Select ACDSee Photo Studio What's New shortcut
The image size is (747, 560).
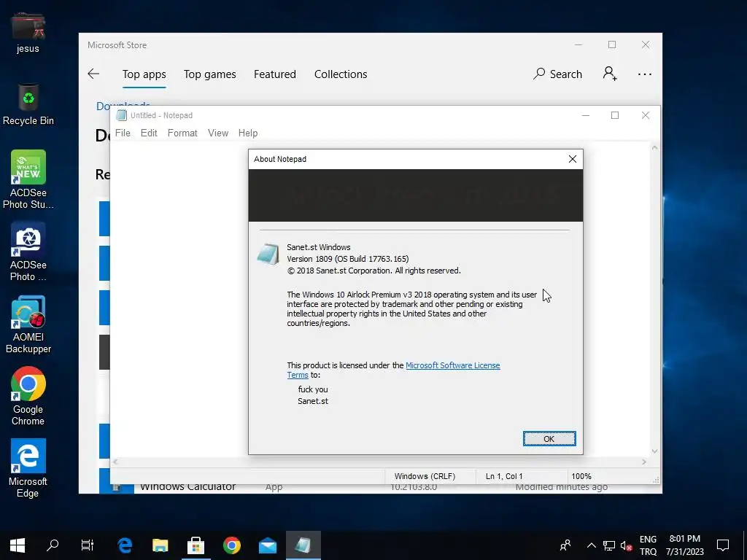click(28, 179)
